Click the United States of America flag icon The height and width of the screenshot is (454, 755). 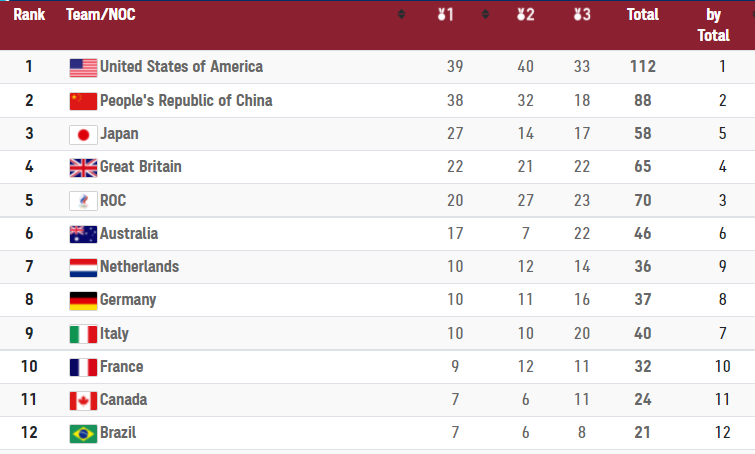point(83,67)
